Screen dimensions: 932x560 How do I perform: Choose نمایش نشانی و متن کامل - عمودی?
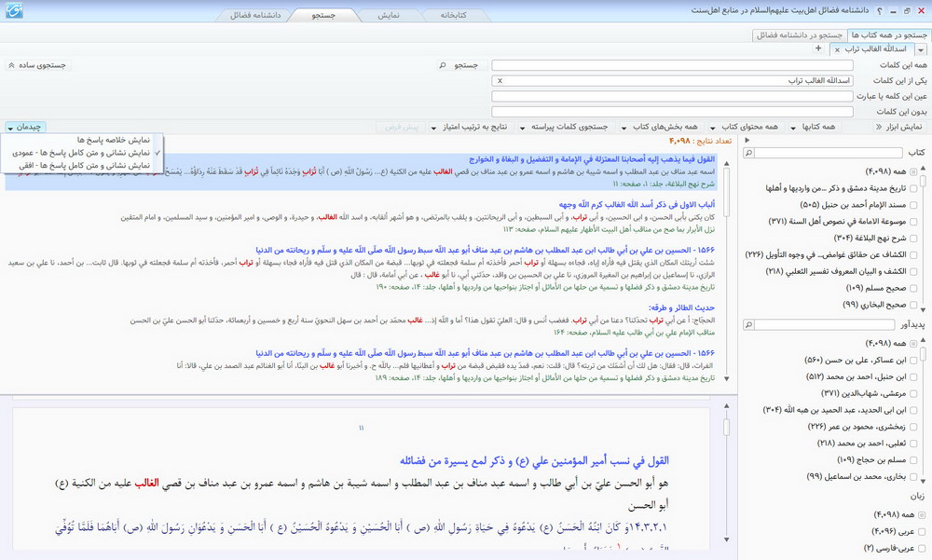tap(83, 153)
